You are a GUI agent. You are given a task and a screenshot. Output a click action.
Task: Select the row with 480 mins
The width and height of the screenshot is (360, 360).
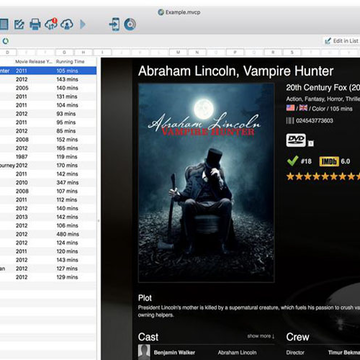(48, 234)
